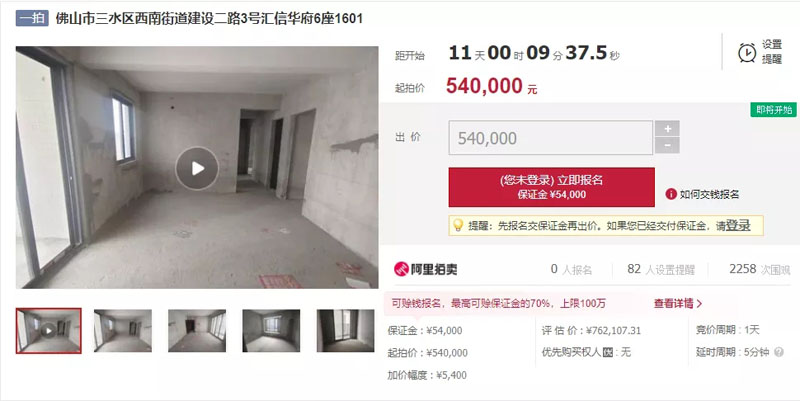Select the fourth thumbnail showing window
This screenshot has height=401, width=800.
[x=271, y=331]
